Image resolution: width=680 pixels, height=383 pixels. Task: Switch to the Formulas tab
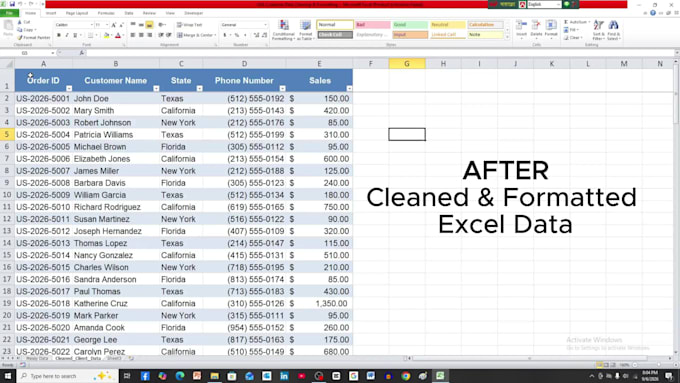(106, 13)
